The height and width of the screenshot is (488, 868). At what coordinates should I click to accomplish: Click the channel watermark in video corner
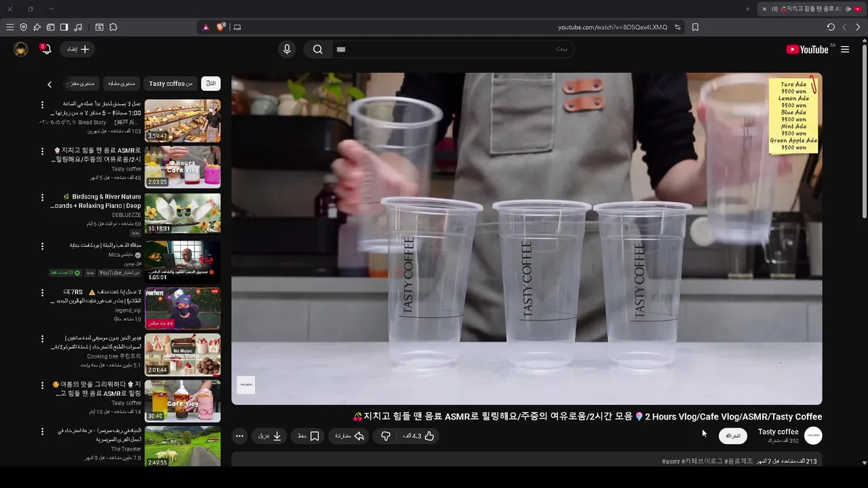click(x=245, y=385)
